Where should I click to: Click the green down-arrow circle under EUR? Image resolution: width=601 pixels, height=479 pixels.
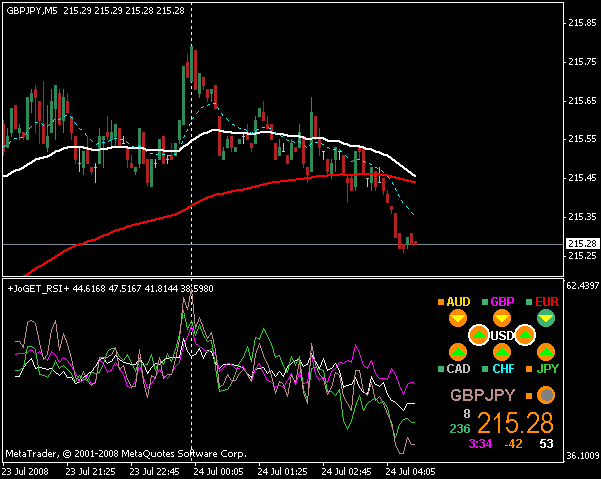point(546,319)
